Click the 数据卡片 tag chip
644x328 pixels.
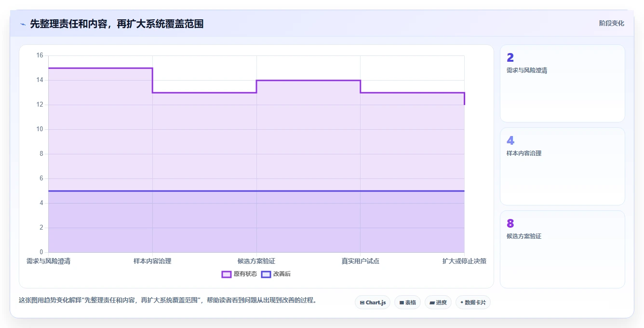[x=473, y=302]
